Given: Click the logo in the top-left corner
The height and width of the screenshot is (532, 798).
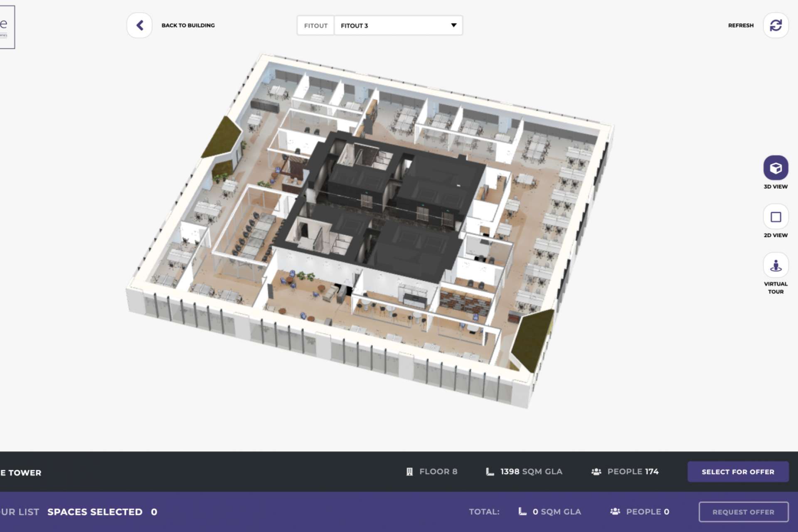Looking at the screenshot, I should (x=7, y=27).
